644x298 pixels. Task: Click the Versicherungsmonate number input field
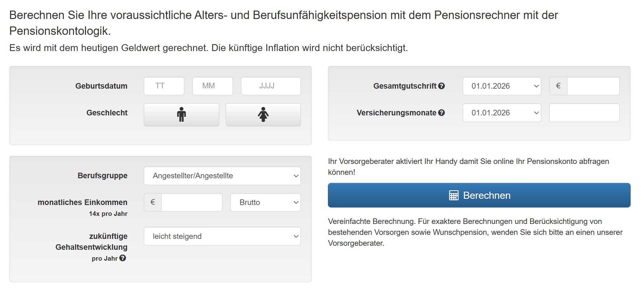pyautogui.click(x=584, y=113)
